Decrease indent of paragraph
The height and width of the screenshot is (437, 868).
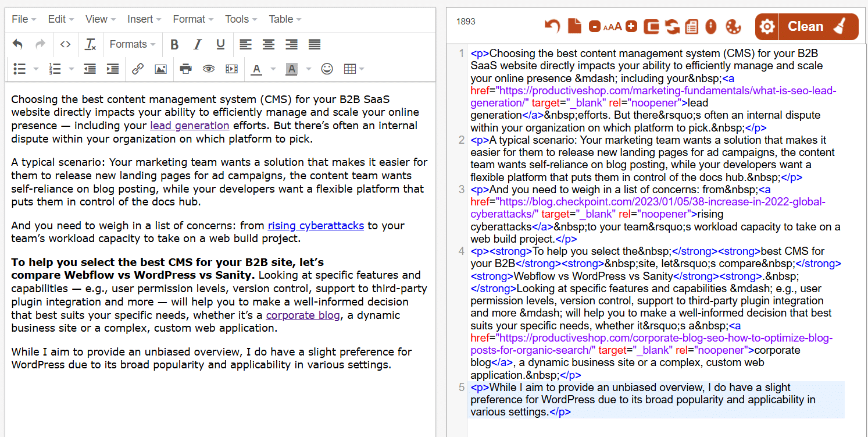90,69
